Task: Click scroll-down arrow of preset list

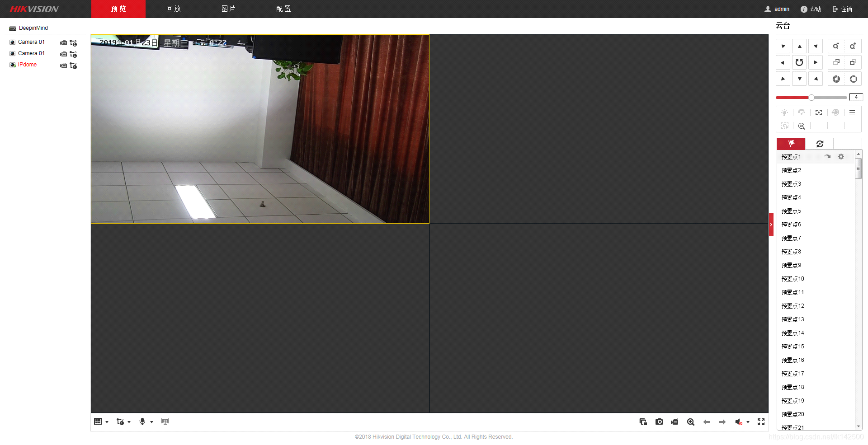Action: 858,426
